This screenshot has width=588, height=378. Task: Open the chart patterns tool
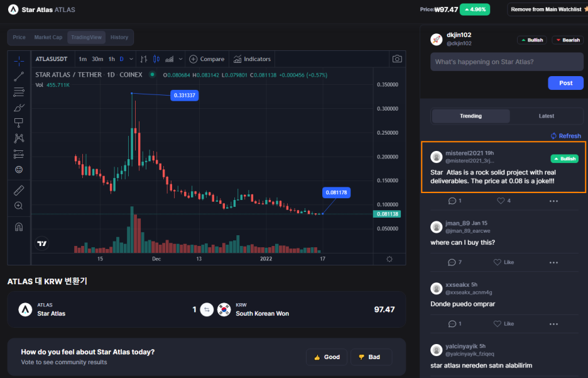click(19, 138)
